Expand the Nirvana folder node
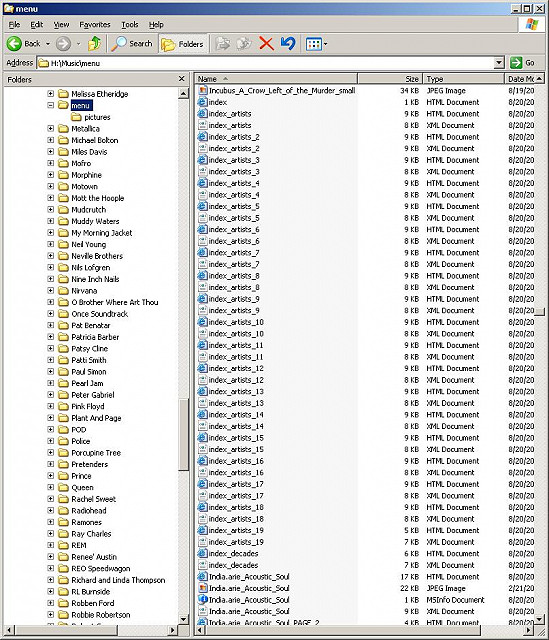This screenshot has width=549, height=640. pyautogui.click(x=50, y=290)
